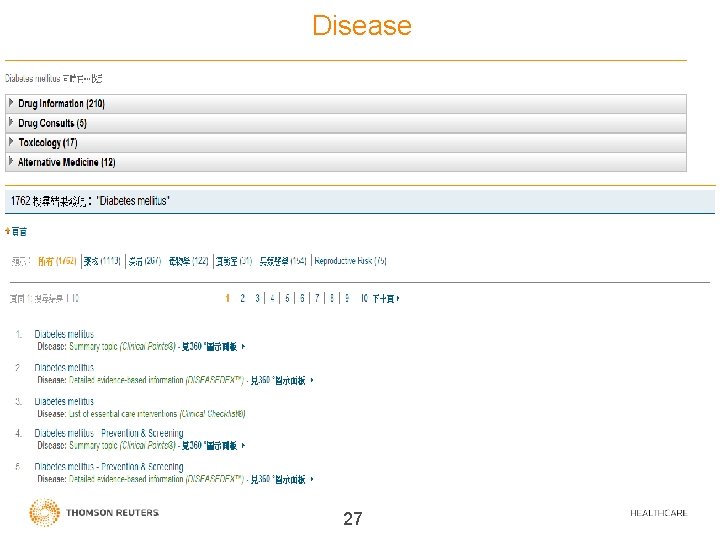This screenshot has height=540, width=720.
Task: Open the 360° view panel for result 5
Action: pyautogui.click(x=282, y=479)
